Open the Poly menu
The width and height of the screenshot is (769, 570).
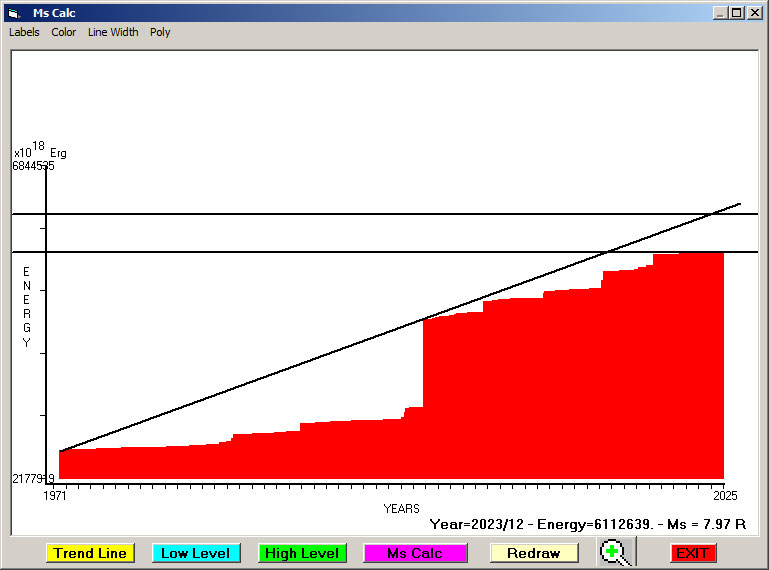pos(160,32)
